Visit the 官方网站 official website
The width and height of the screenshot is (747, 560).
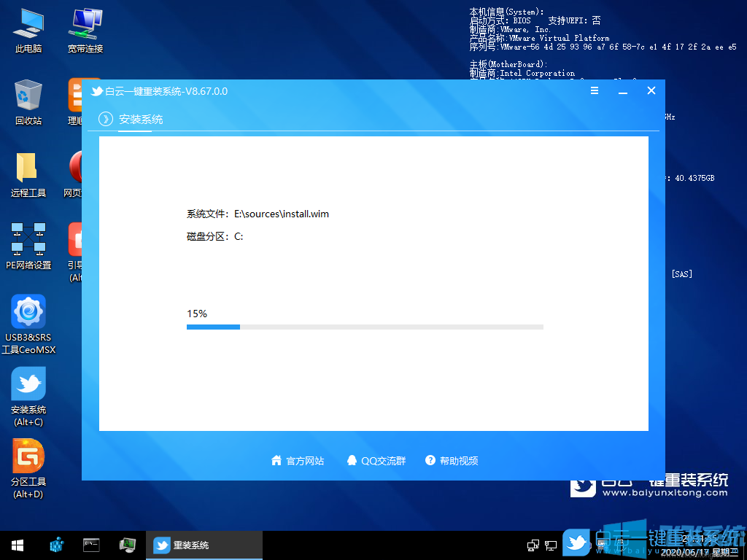point(297,460)
